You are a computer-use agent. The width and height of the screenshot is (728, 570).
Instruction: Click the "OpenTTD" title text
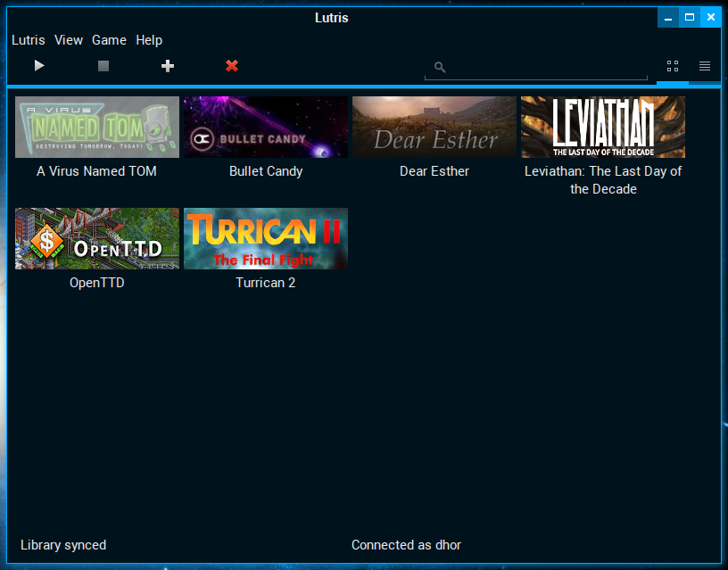click(x=97, y=283)
